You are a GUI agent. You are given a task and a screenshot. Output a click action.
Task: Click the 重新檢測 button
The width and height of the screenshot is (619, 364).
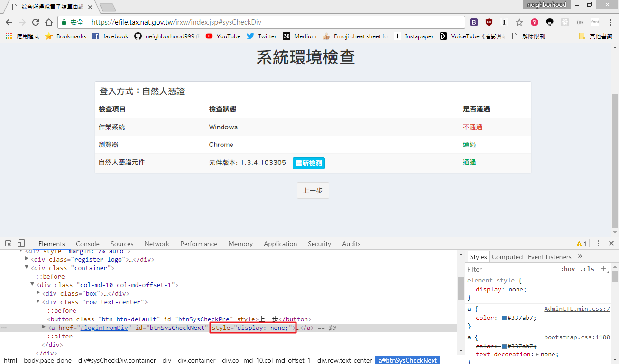click(x=309, y=163)
